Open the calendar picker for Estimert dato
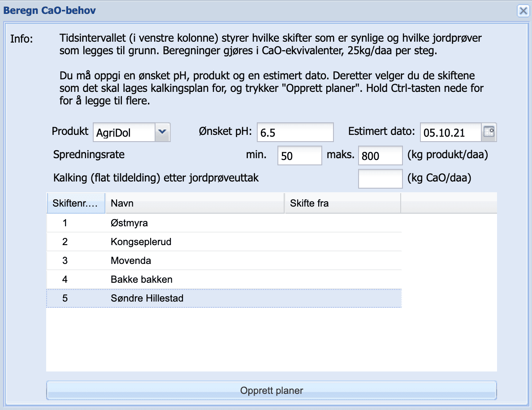The height and width of the screenshot is (410, 532). (489, 132)
